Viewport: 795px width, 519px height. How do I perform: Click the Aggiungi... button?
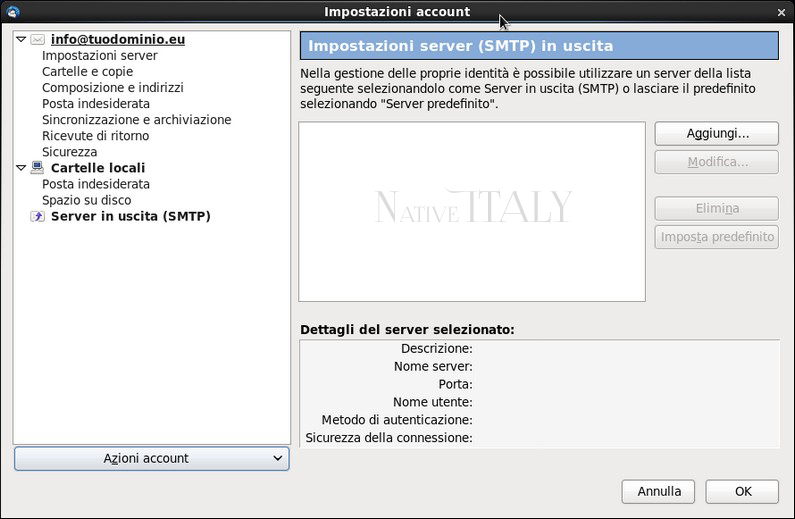(716, 133)
